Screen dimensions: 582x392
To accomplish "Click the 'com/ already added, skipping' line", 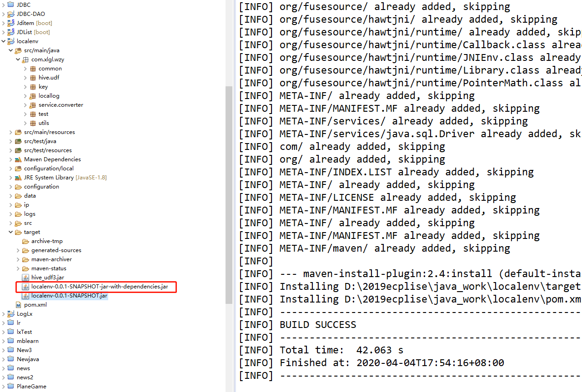I will (342, 146).
